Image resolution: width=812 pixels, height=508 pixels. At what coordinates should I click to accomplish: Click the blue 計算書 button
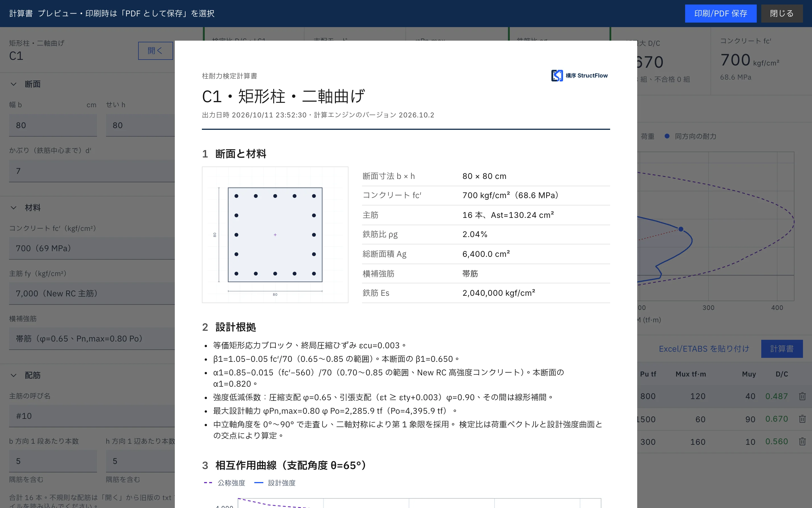tap(782, 349)
